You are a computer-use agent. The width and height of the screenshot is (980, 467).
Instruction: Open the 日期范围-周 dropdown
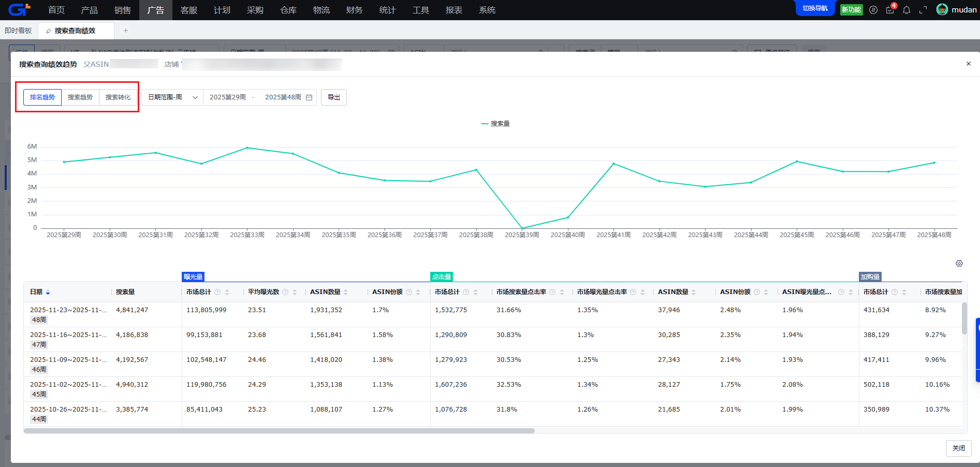pyautogui.click(x=172, y=97)
